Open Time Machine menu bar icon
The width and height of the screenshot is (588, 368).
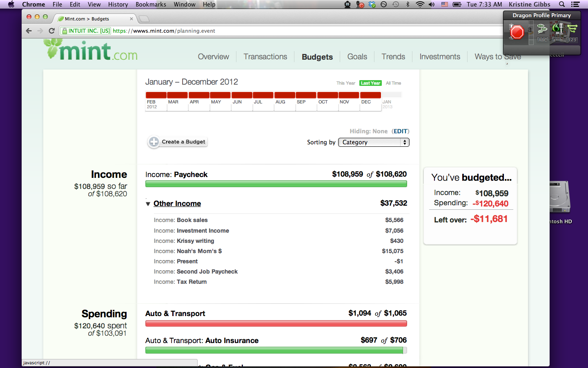[x=396, y=4]
